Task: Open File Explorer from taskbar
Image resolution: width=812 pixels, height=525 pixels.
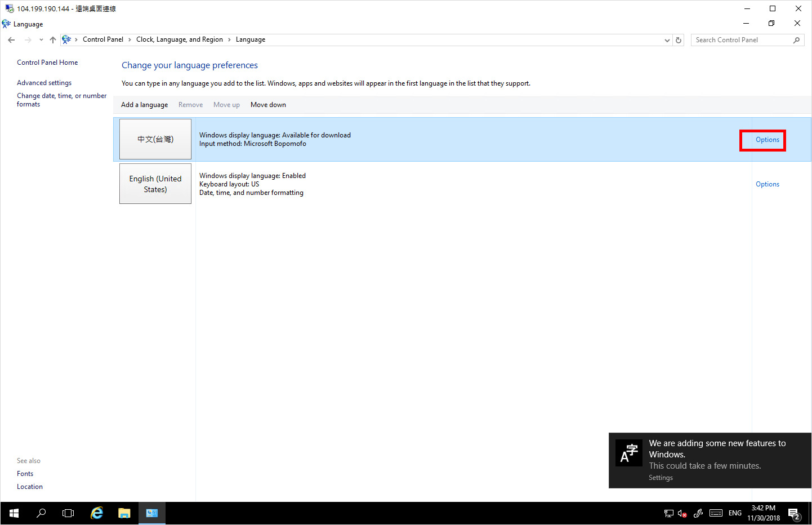Action: coord(124,513)
